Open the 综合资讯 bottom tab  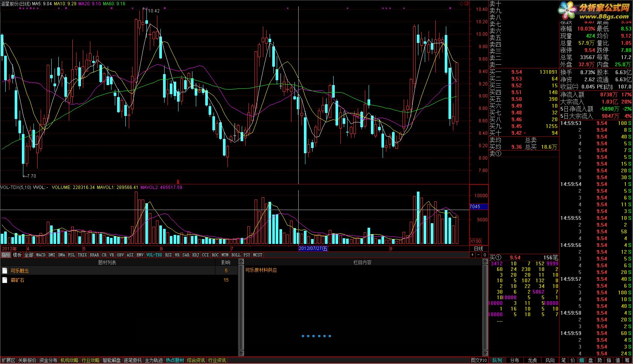click(196, 361)
